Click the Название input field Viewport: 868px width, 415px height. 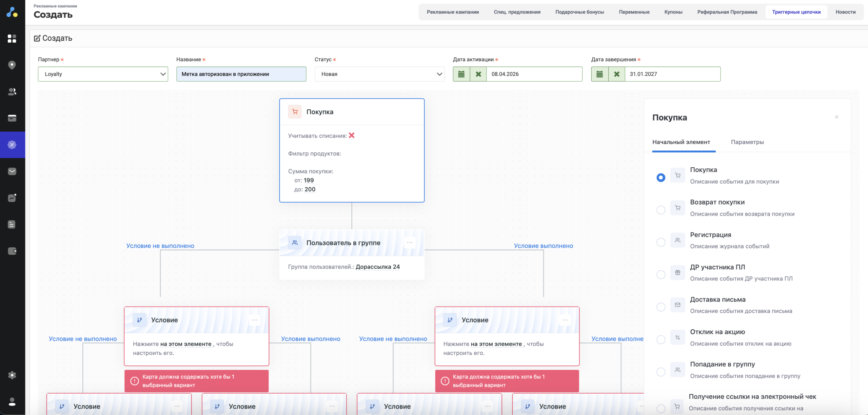tap(241, 74)
